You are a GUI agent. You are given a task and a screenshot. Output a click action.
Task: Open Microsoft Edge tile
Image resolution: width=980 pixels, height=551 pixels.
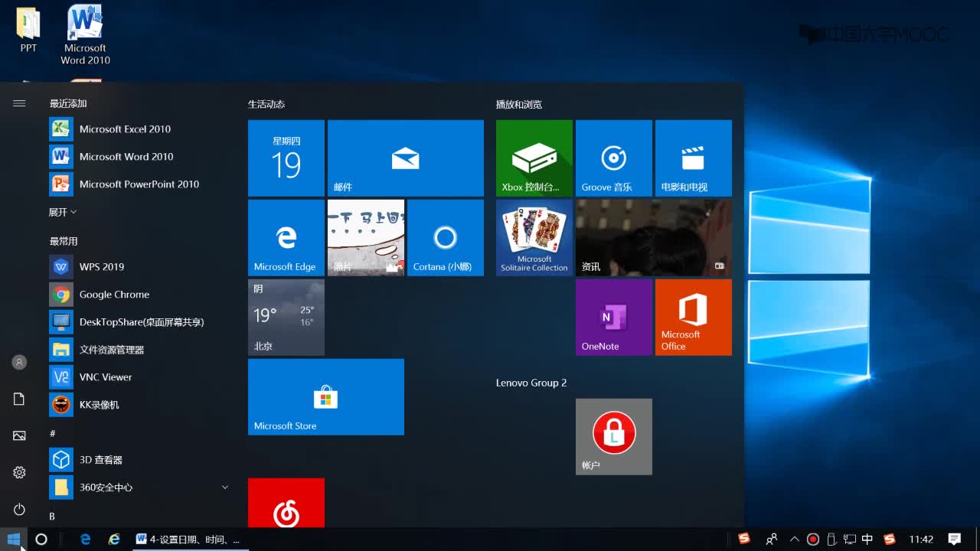[x=286, y=238]
